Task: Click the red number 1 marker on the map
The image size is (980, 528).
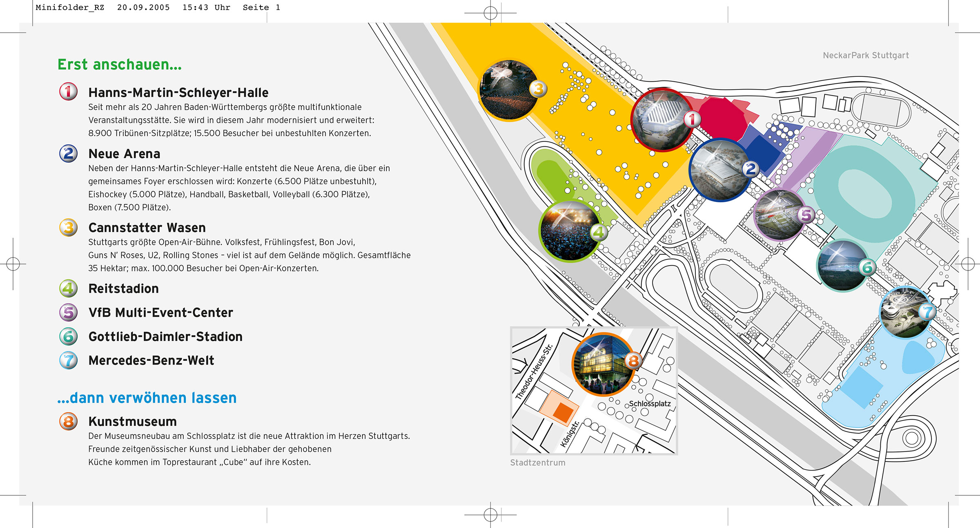Action: (x=692, y=119)
